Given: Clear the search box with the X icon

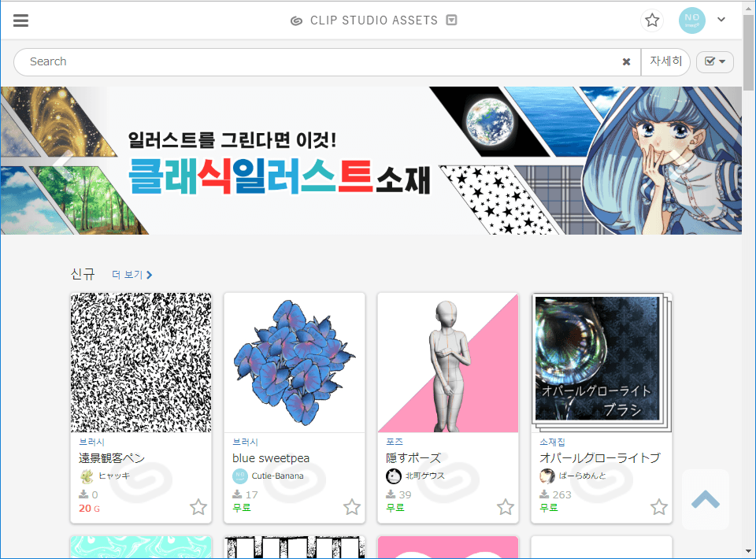Looking at the screenshot, I should pos(626,61).
